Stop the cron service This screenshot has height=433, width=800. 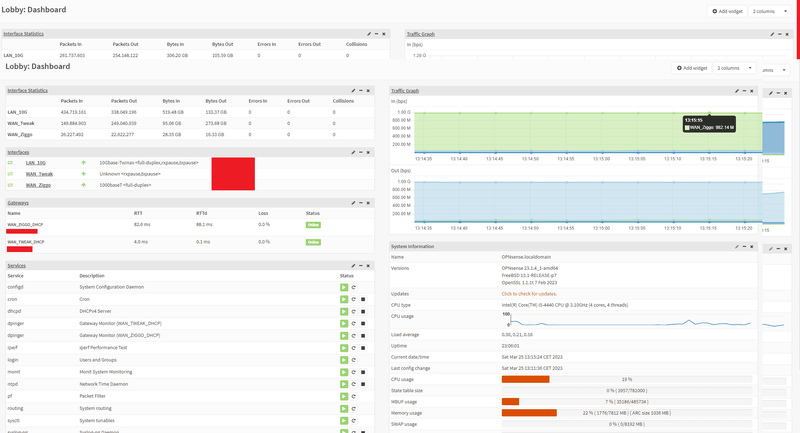click(363, 299)
